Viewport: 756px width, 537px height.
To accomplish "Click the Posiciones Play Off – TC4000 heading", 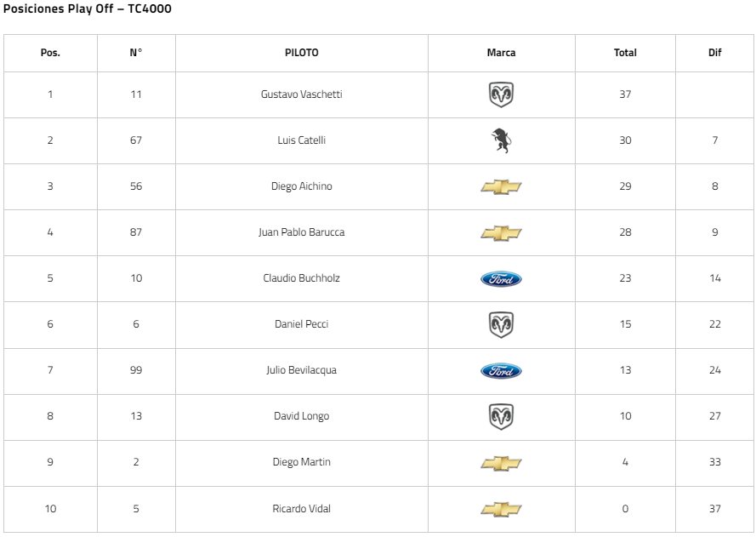I will (x=88, y=9).
